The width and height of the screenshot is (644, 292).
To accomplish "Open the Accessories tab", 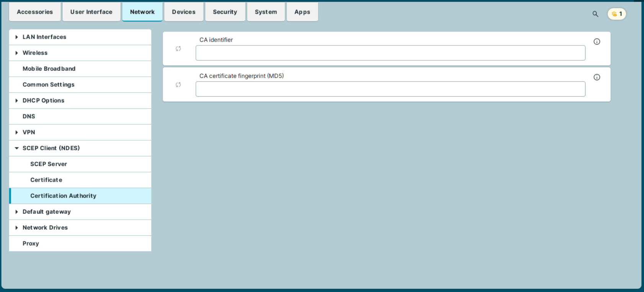I will [35, 12].
